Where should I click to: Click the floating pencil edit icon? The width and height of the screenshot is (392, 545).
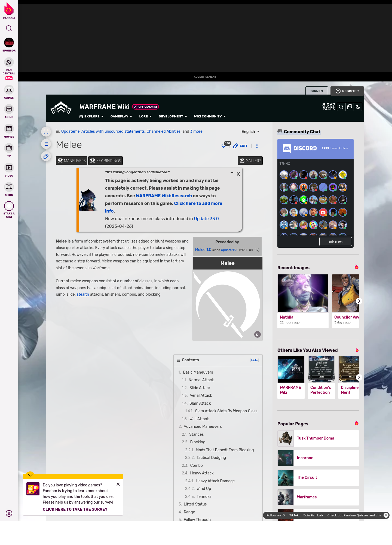coord(46,156)
